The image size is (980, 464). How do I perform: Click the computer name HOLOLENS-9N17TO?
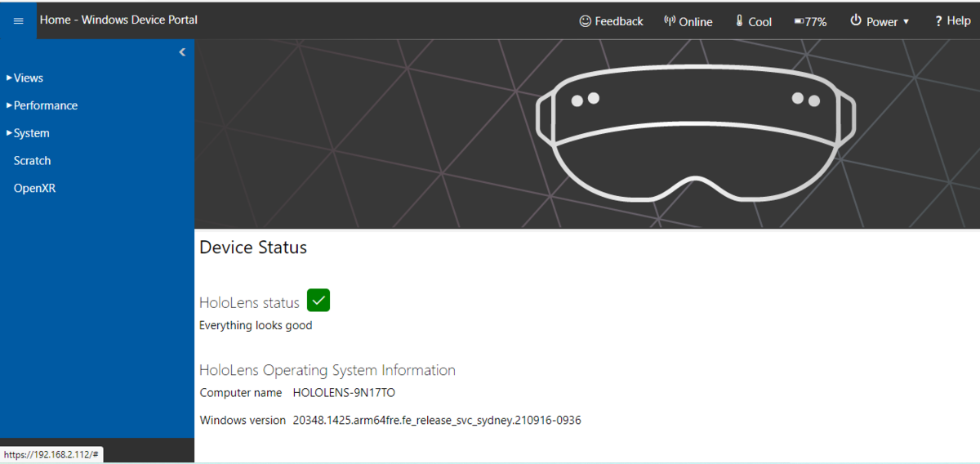[x=344, y=393]
